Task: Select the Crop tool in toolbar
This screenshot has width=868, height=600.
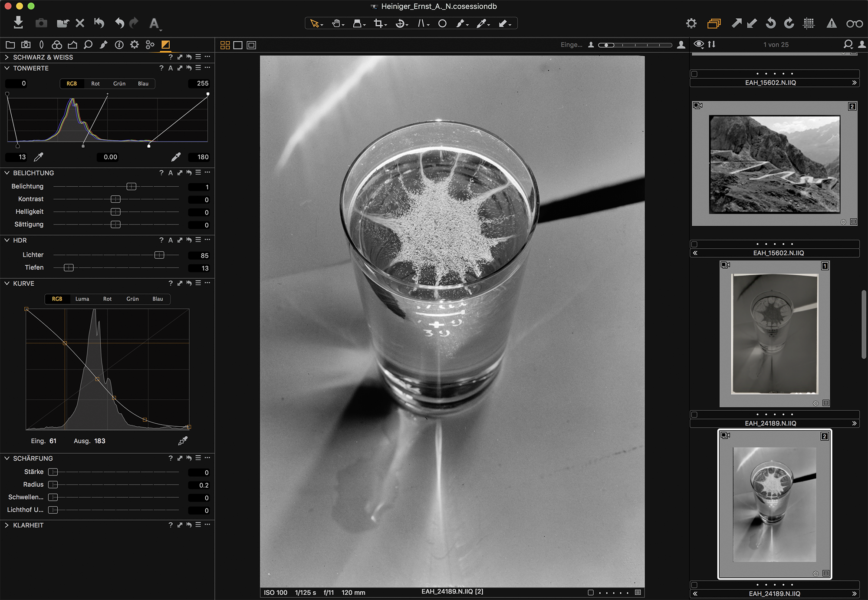Action: click(x=378, y=23)
